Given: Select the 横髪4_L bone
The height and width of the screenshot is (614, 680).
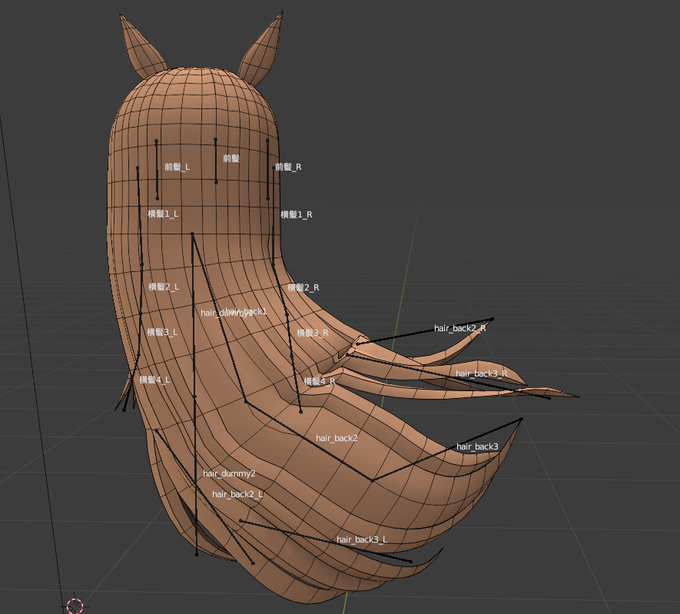Looking at the screenshot, I should pos(155,380).
